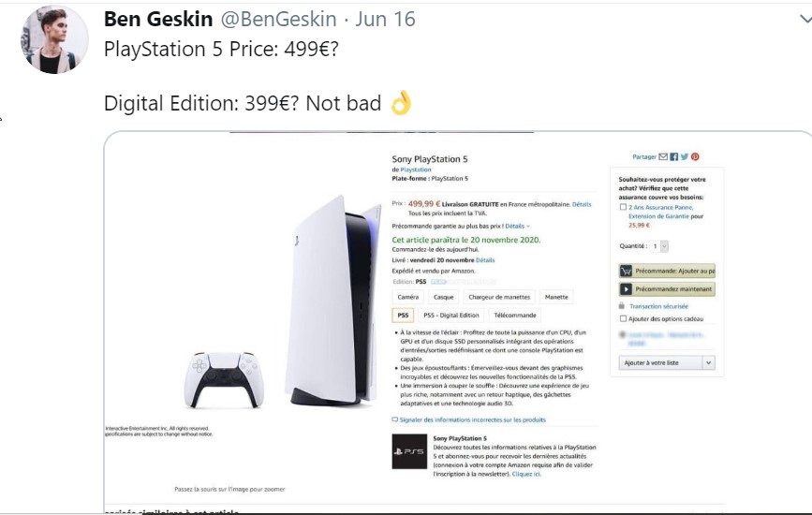812x515 pixels.
Task: Choose the Chargeur de manettes option
Action: point(499,297)
